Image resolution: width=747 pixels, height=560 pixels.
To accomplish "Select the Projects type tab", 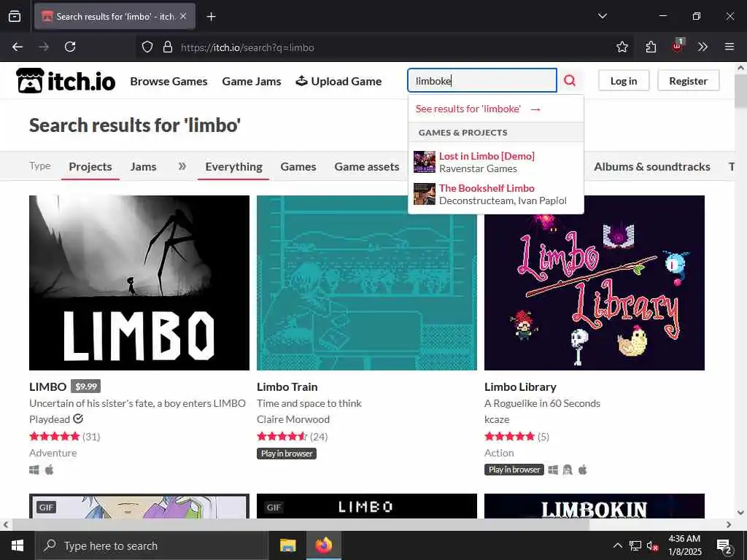I will [90, 167].
